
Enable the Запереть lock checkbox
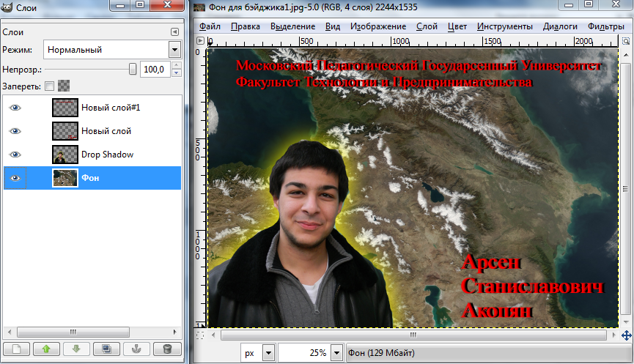click(49, 86)
